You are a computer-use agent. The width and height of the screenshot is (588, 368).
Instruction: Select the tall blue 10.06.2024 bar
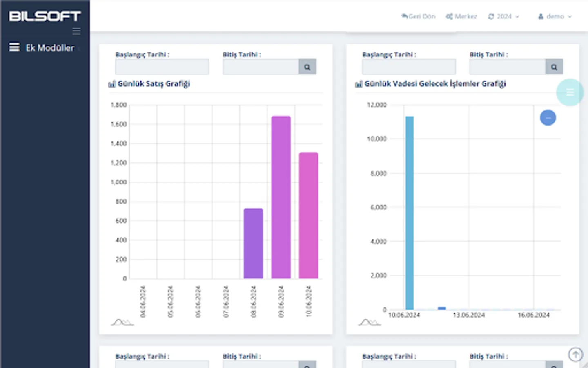[x=410, y=213]
